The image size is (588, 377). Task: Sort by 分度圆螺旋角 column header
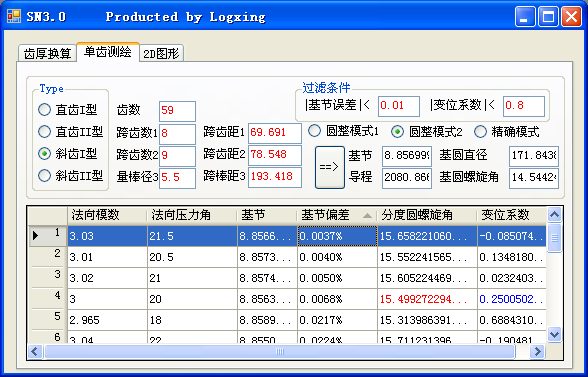(x=426, y=215)
